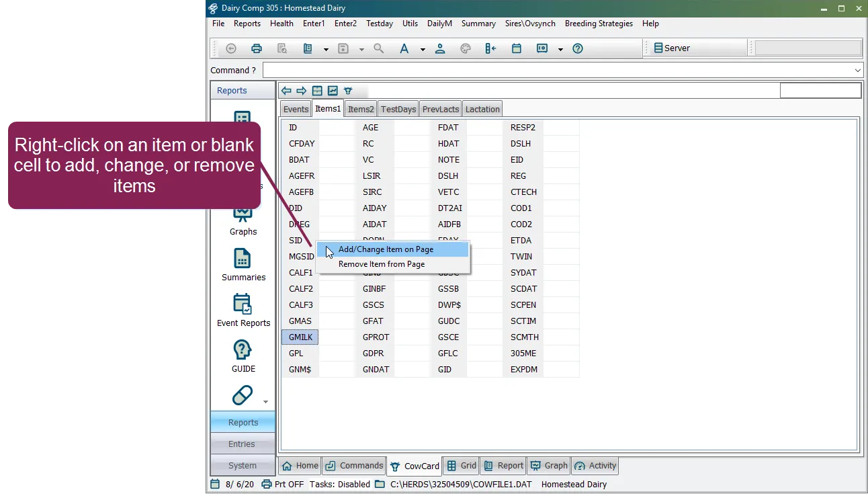Image resolution: width=868 pixels, height=494 pixels.
Task: Click the split layout icon in the CowCard toolbar
Action: (x=317, y=91)
